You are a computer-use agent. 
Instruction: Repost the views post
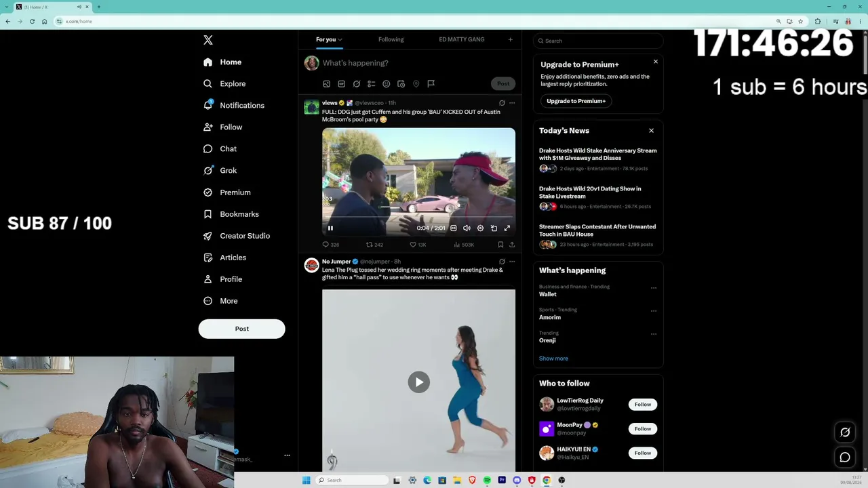pyautogui.click(x=374, y=245)
